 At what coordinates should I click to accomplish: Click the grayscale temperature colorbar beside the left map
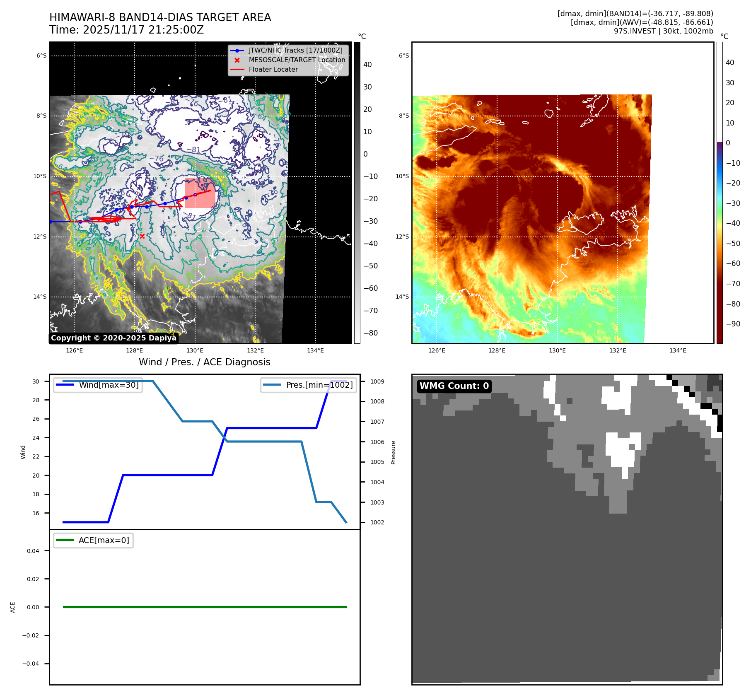(x=357, y=193)
